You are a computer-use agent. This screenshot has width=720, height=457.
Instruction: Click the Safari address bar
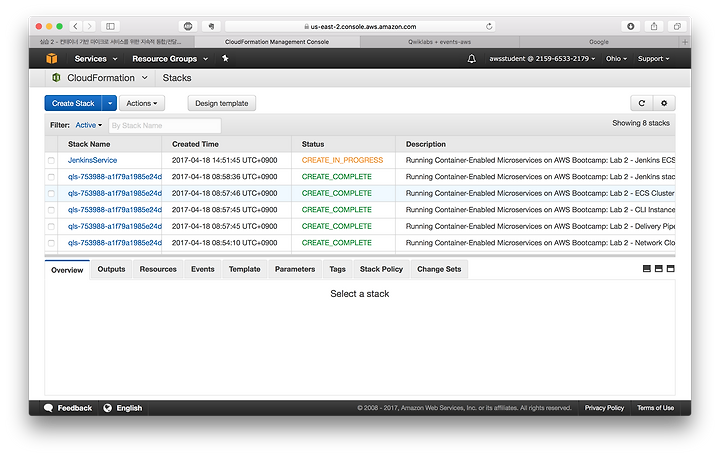pyautogui.click(x=360, y=27)
